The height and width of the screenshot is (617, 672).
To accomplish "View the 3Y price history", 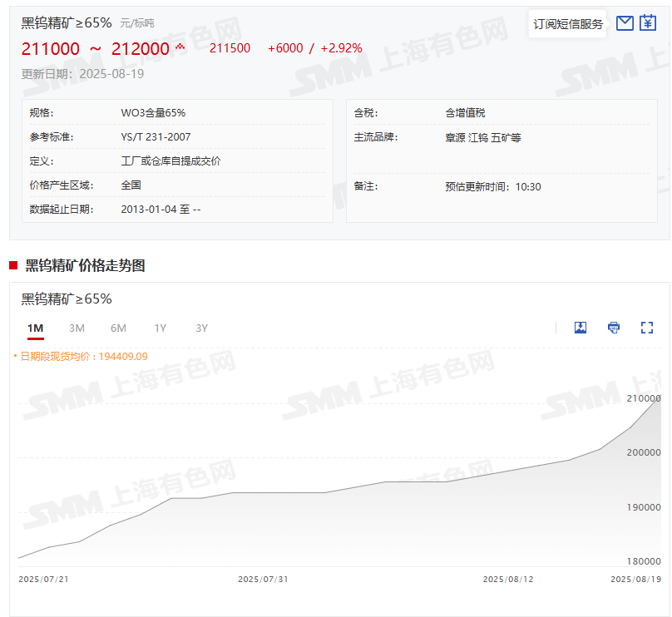I will pyautogui.click(x=201, y=328).
